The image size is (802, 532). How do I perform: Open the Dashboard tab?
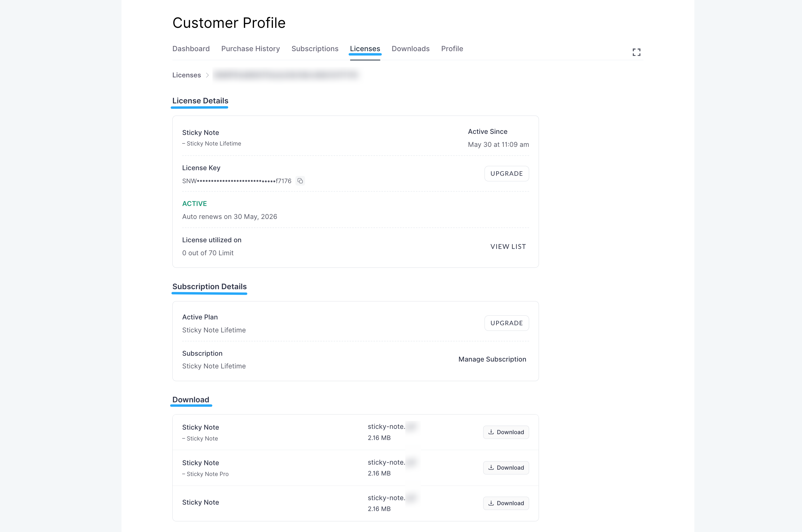pyautogui.click(x=191, y=49)
